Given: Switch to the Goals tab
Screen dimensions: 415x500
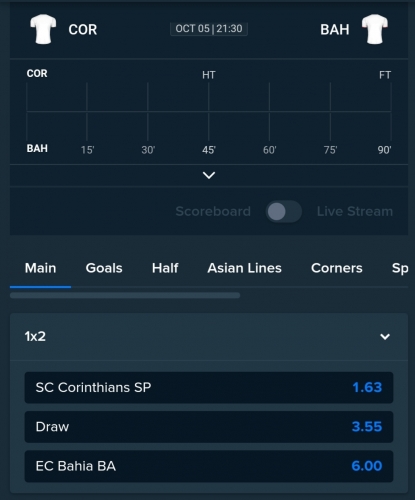Looking at the screenshot, I should [x=104, y=268].
